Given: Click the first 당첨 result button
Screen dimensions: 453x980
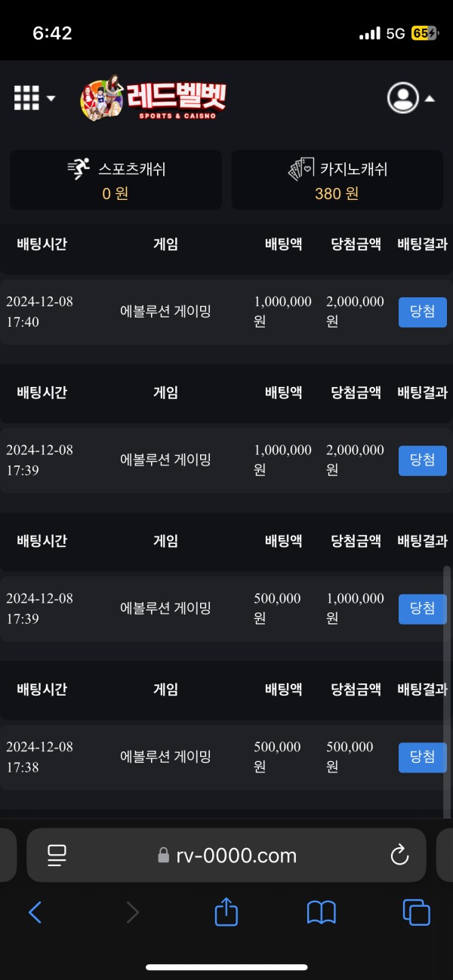Looking at the screenshot, I should coord(422,312).
